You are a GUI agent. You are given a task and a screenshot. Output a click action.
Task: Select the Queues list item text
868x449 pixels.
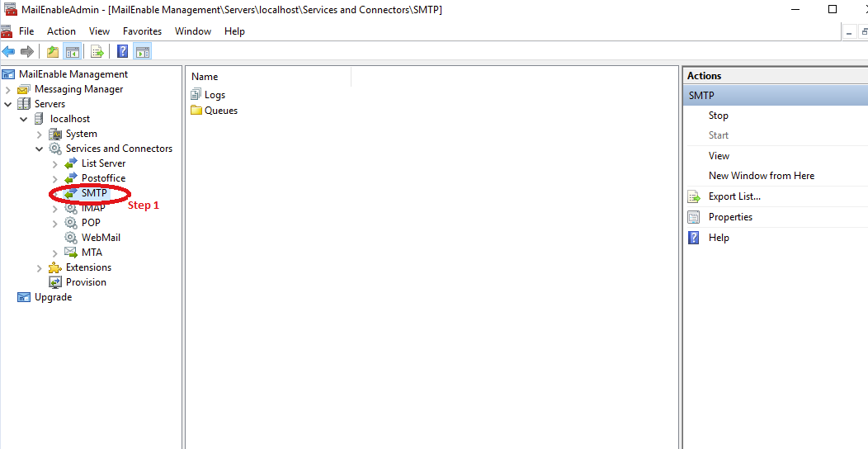click(x=221, y=111)
